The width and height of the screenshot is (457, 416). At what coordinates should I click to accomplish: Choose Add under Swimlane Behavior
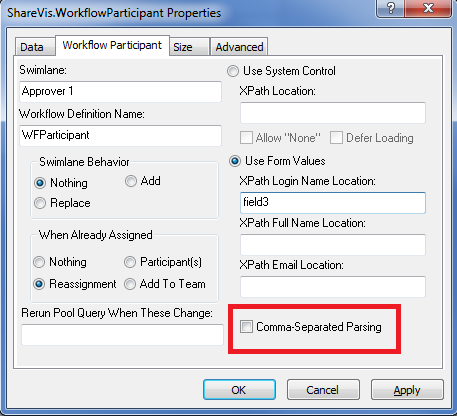(x=131, y=181)
